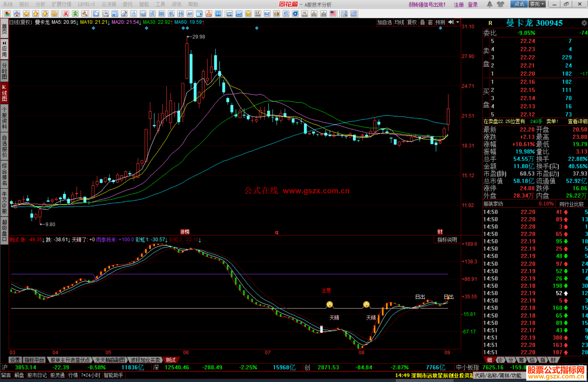The height and width of the screenshot is (382, 588).
Task: Click the HOT flame toolbar icon
Action: pos(209,14)
